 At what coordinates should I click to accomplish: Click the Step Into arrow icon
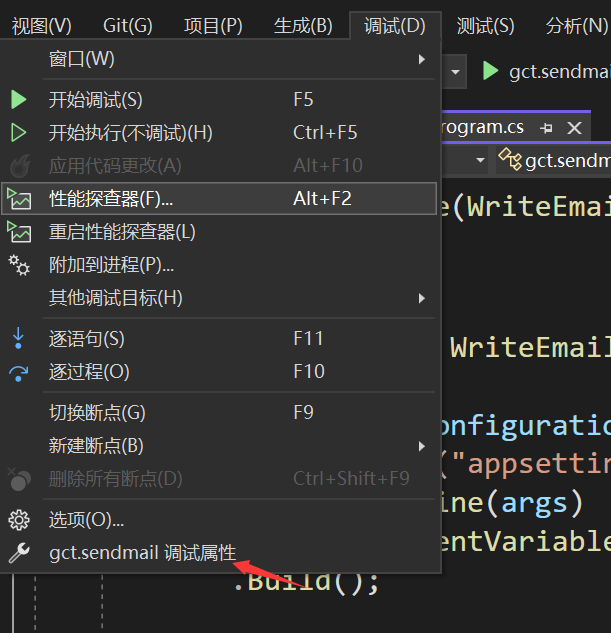click(x=19, y=339)
